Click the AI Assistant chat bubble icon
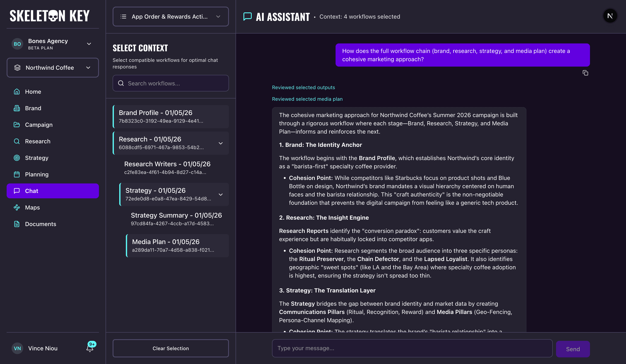Viewport: 626px width, 364px height. pos(247,16)
